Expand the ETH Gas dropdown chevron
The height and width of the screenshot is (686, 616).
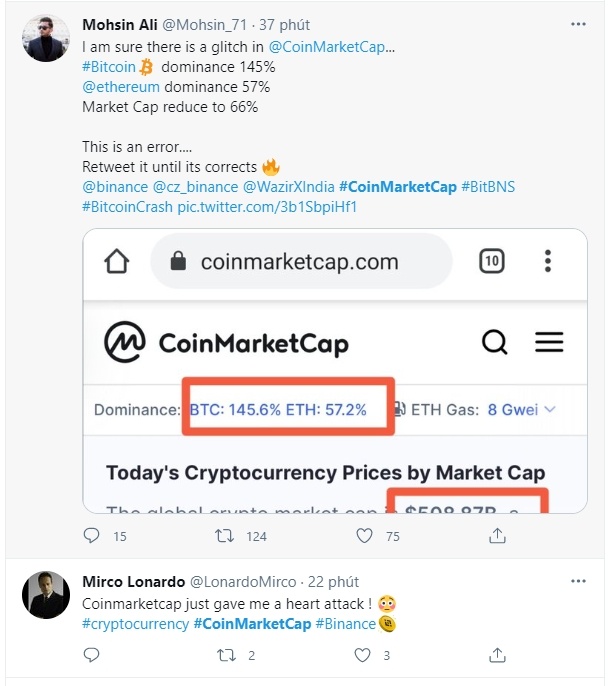[x=548, y=409]
